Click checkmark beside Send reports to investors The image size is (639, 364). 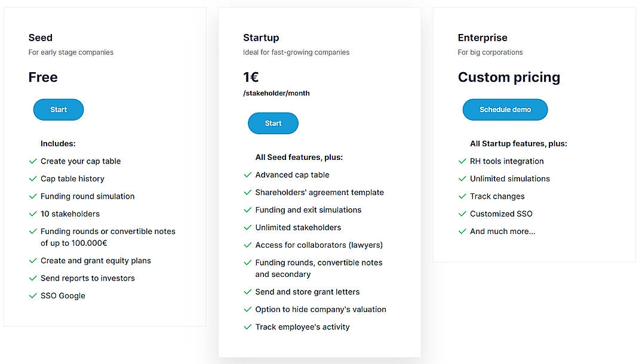point(33,278)
